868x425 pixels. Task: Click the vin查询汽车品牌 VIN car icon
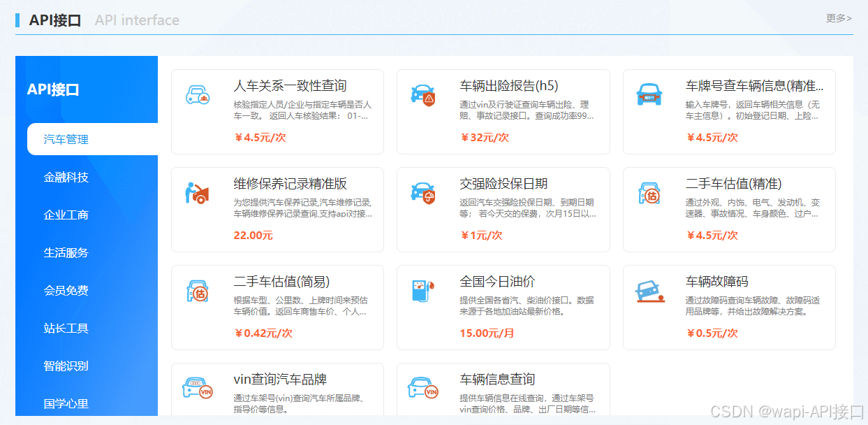point(198,388)
